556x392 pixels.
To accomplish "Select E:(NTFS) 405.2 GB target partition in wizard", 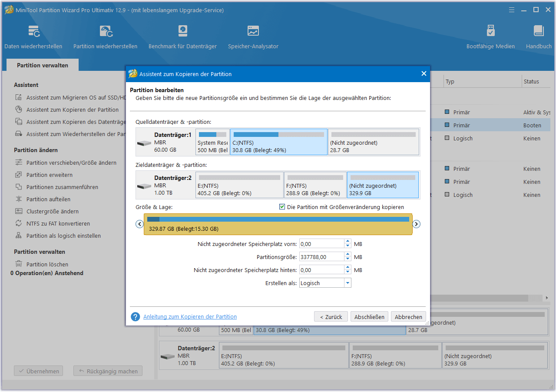I will (239, 185).
